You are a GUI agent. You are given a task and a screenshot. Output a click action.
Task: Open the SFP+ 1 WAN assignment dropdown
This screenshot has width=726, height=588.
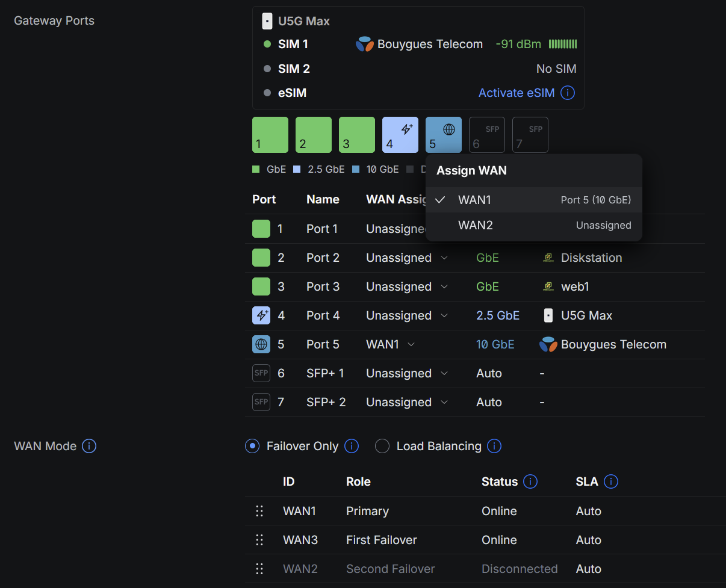(x=406, y=373)
